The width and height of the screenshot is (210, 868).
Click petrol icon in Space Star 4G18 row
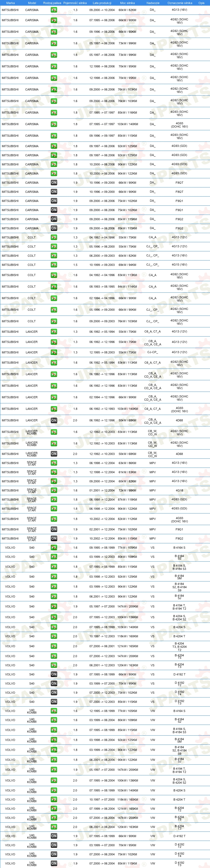click(x=54, y=491)
